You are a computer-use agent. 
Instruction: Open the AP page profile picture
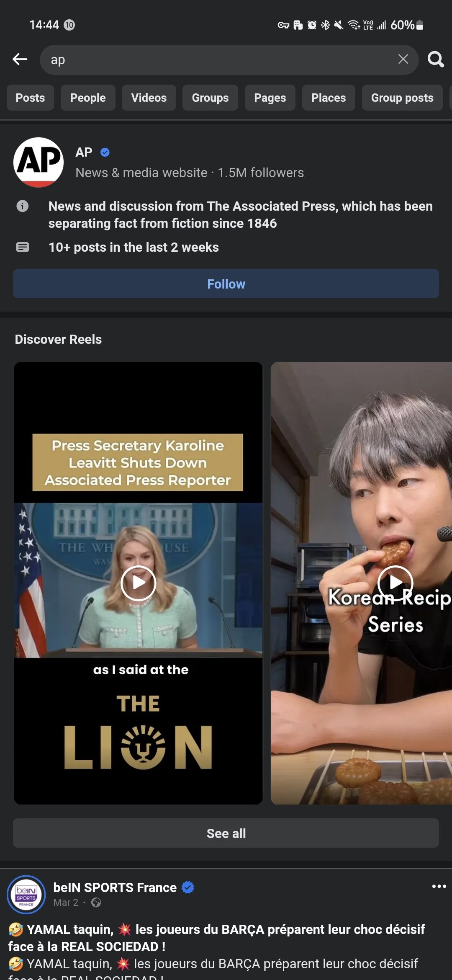tap(39, 162)
